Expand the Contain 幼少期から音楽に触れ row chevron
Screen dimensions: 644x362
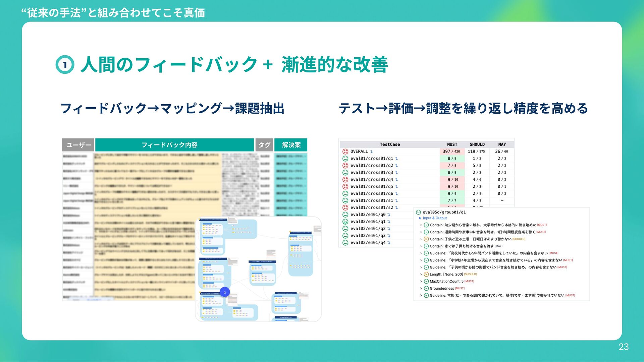click(421, 225)
